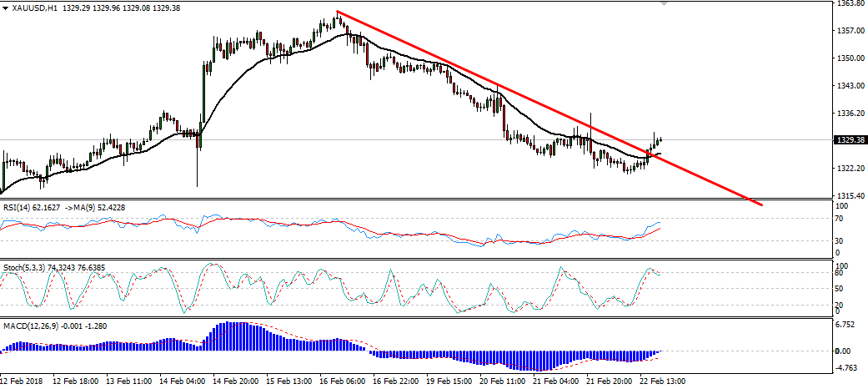The width and height of the screenshot is (868, 389).
Task: Select the red descending trendline
Action: pyautogui.click(x=548, y=108)
